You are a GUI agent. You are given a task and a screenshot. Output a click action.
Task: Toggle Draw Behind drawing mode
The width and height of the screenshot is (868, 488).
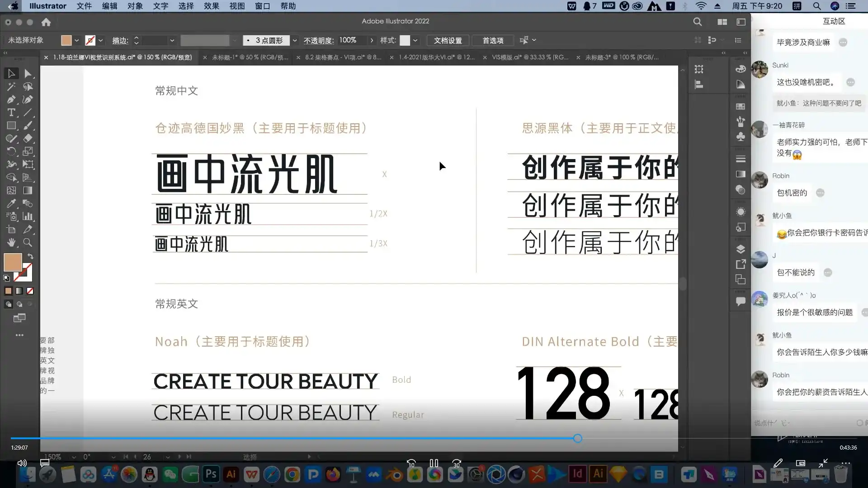pos(19,304)
